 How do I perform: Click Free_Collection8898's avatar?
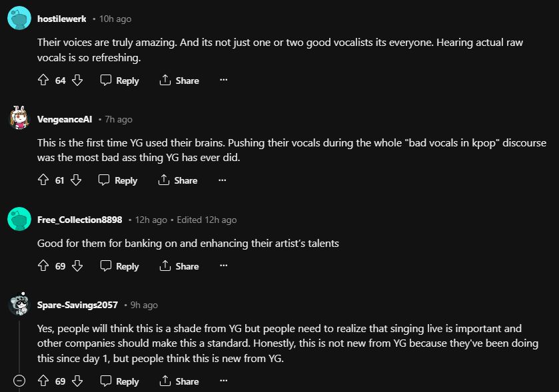[x=19, y=219]
